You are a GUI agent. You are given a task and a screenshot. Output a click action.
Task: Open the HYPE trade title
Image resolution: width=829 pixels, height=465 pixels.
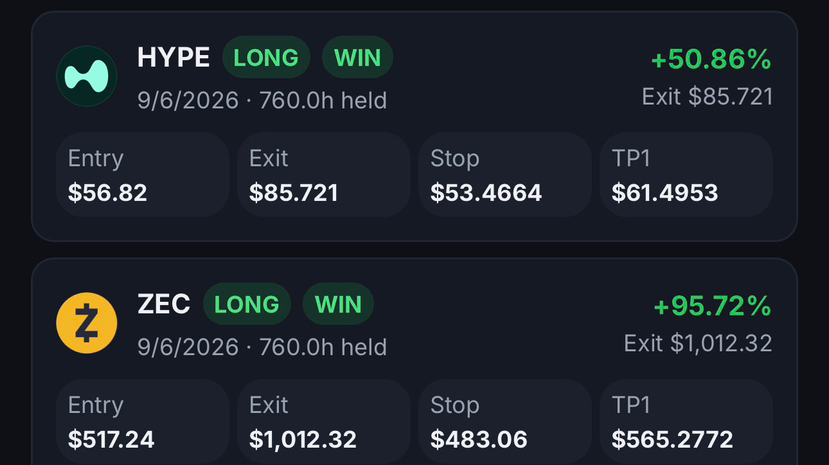pyautogui.click(x=173, y=57)
